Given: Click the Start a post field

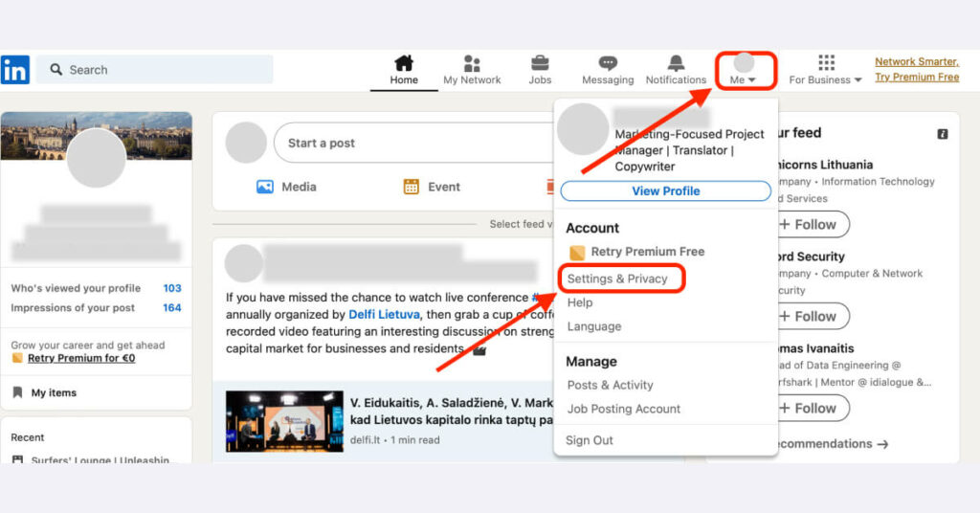Looking at the screenshot, I should tap(413, 144).
